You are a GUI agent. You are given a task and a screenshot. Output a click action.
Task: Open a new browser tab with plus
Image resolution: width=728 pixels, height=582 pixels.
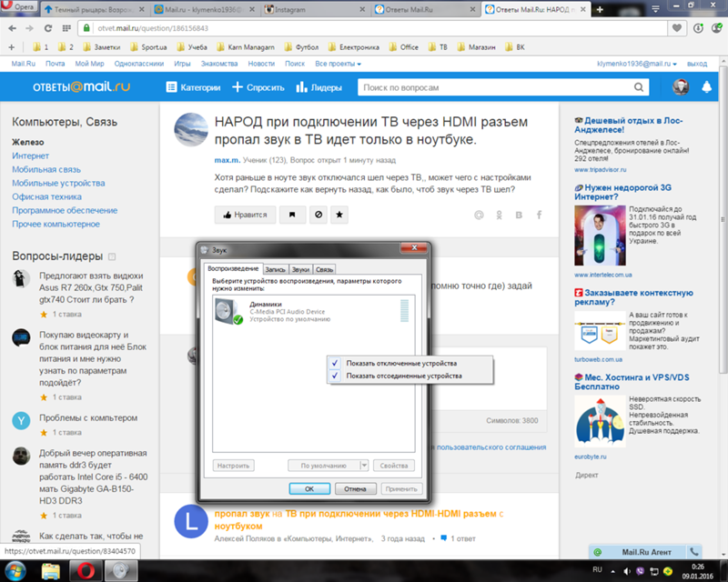pyautogui.click(x=600, y=10)
